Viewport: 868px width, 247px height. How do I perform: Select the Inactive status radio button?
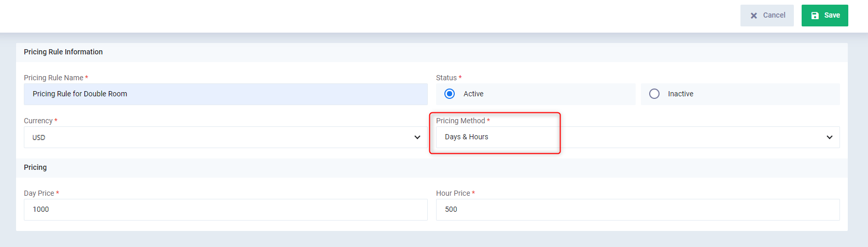pyautogui.click(x=654, y=94)
